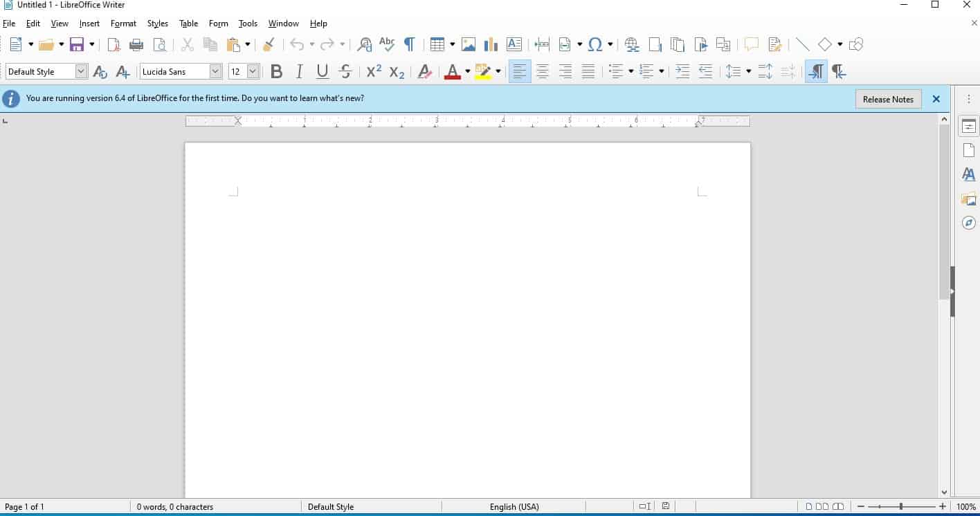Image resolution: width=980 pixels, height=516 pixels.
Task: Insert a special character (Omega icon)
Action: [x=595, y=45]
